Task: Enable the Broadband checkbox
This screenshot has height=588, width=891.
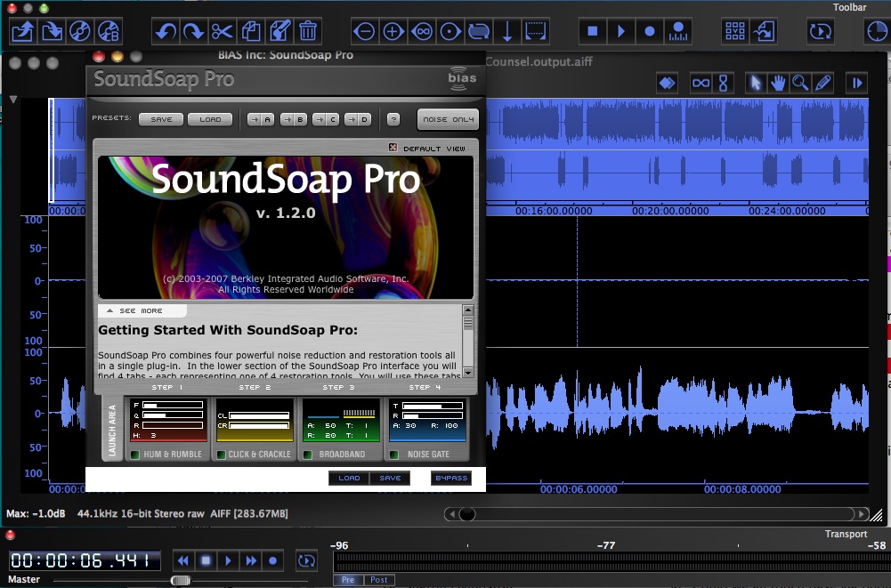Action: [x=308, y=455]
